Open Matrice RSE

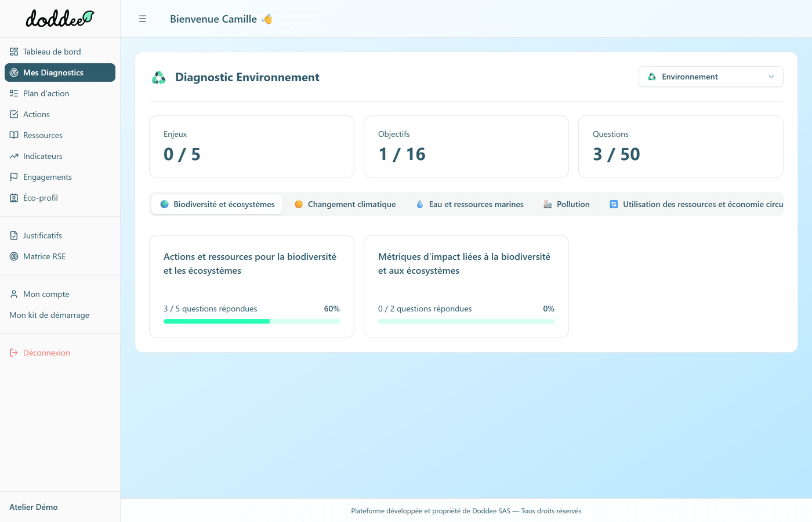[x=60, y=256]
